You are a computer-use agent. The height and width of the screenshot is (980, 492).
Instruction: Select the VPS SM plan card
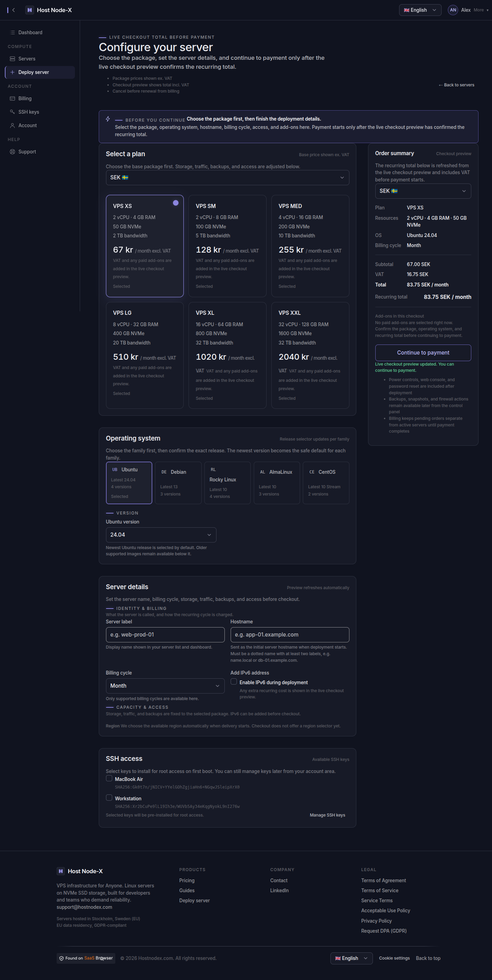(228, 246)
